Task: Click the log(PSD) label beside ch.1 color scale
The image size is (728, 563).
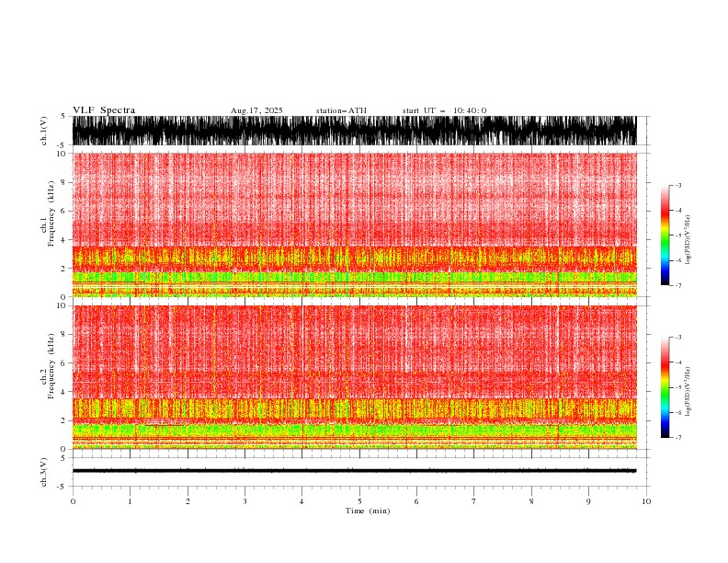Action: 688,240
